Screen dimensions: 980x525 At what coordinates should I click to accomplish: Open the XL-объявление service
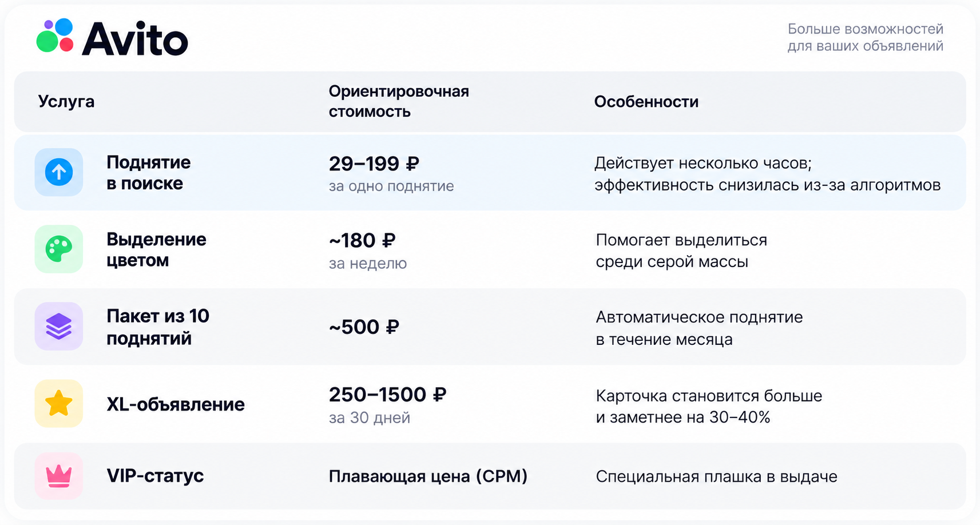[176, 404]
